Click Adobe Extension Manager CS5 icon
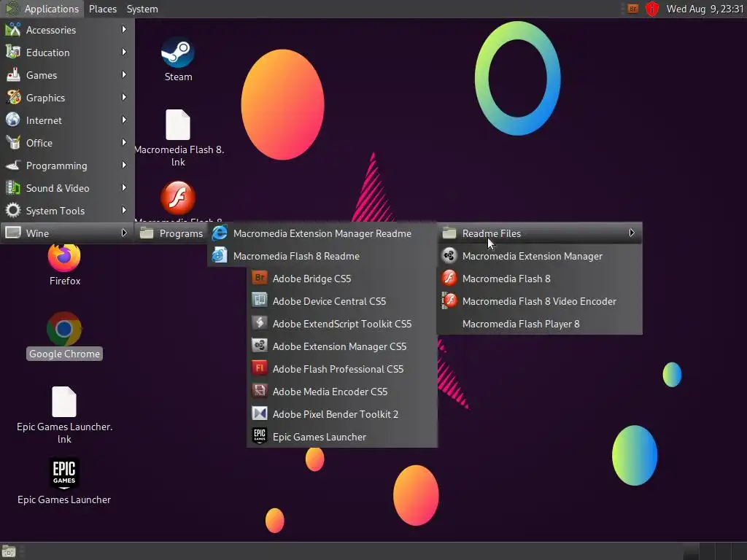The image size is (747, 560). (260, 345)
